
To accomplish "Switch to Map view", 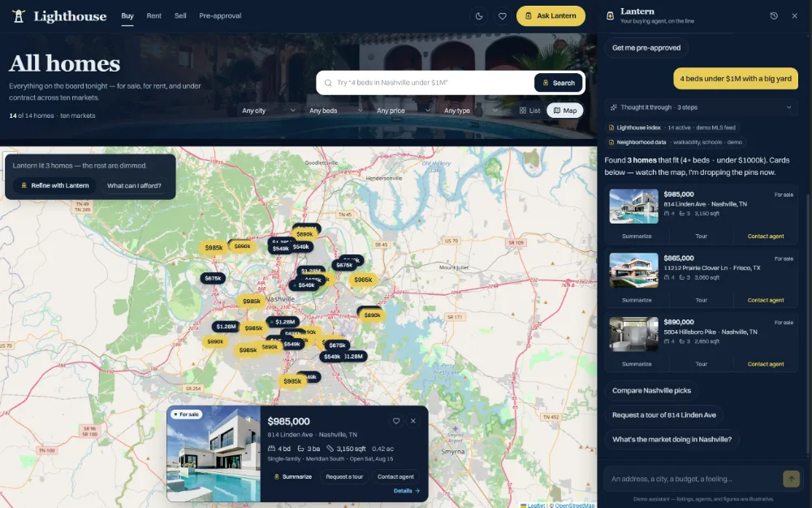I will pos(565,111).
